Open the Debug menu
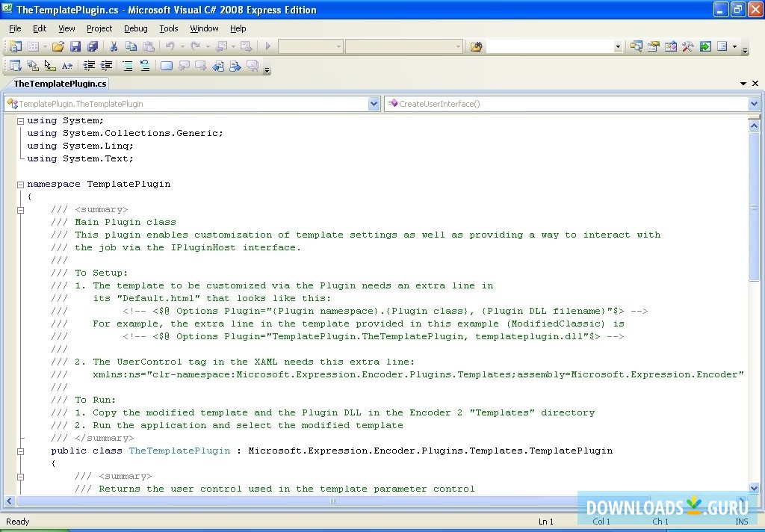The height and width of the screenshot is (532, 765). tap(135, 28)
